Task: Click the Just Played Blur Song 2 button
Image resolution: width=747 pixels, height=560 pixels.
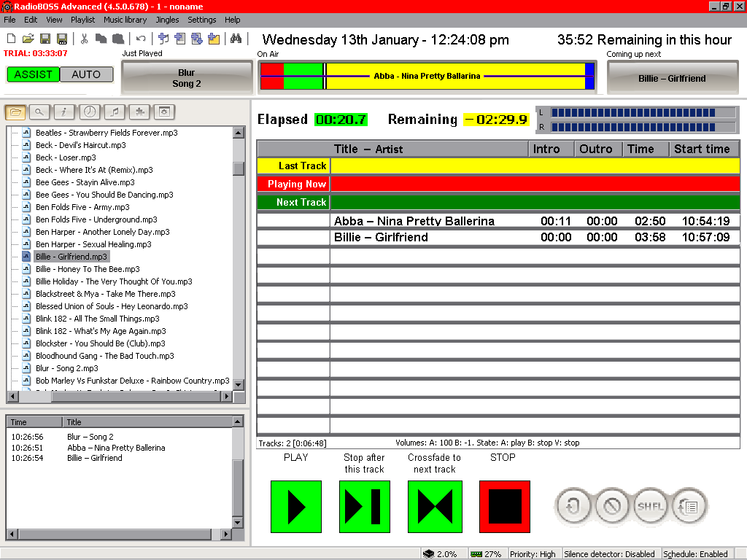Action: click(x=187, y=78)
